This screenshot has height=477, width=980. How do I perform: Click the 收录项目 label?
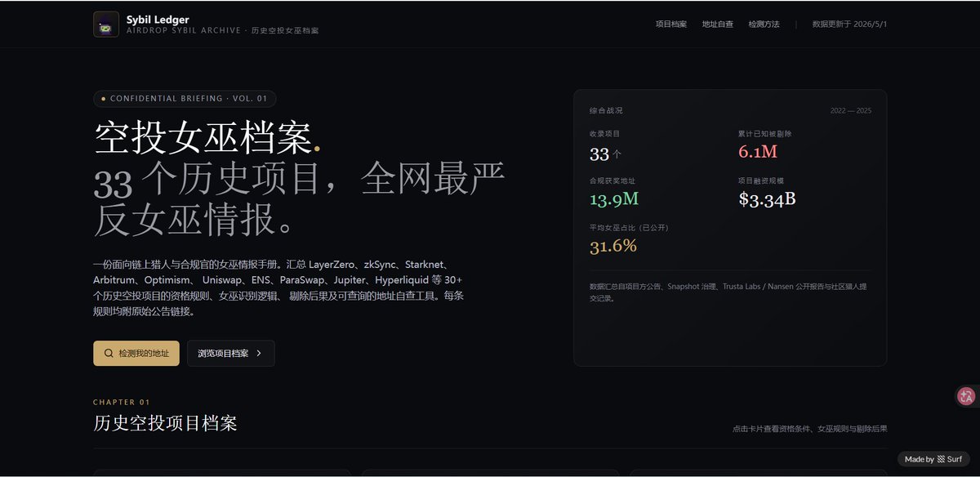pos(605,133)
